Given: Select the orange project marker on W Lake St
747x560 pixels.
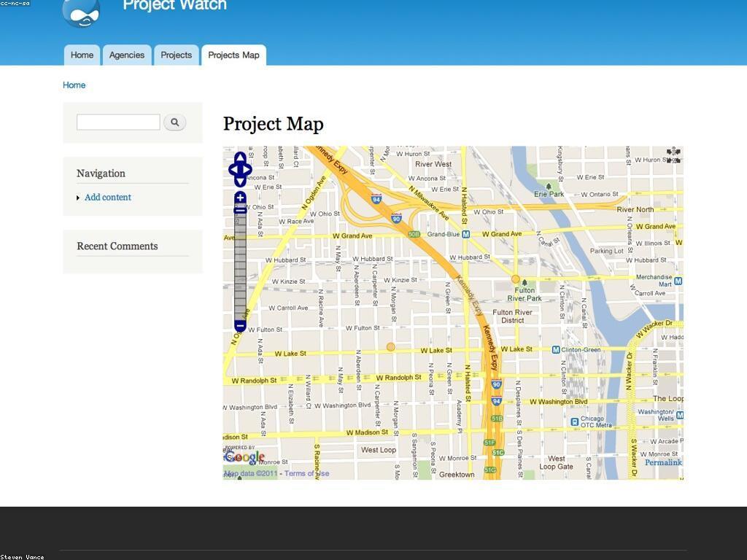Looking at the screenshot, I should [391, 346].
